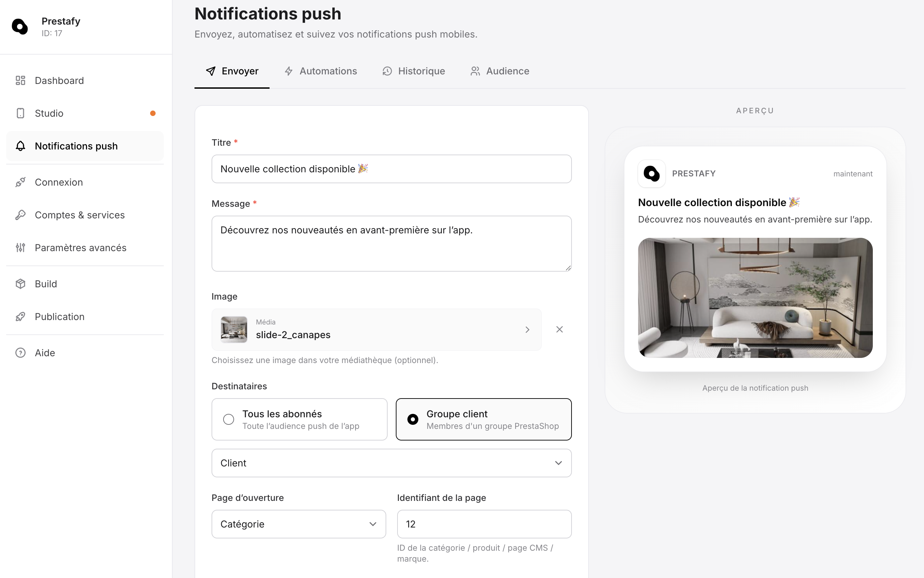The image size is (924, 578).
Task: Go to Connexion in the sidebar
Action: pyautogui.click(x=85, y=182)
